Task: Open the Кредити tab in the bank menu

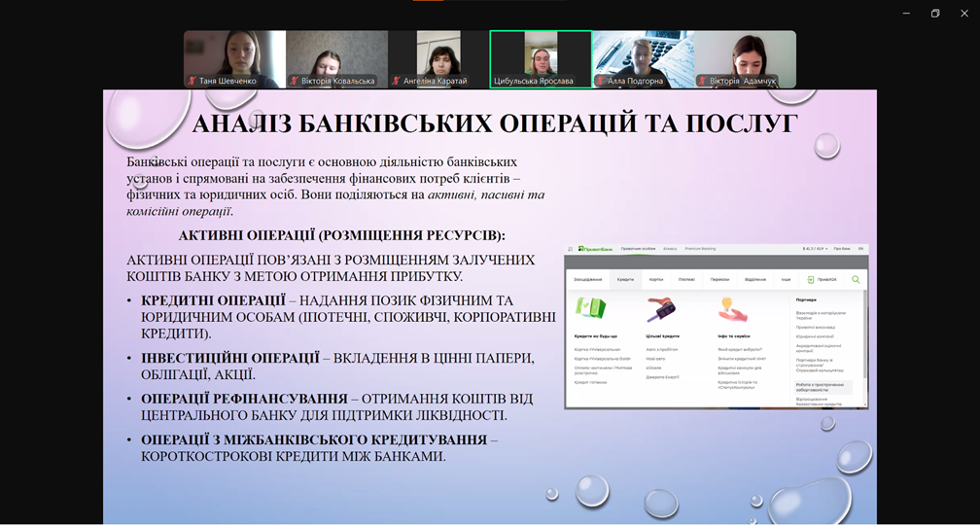Action: pyautogui.click(x=624, y=280)
